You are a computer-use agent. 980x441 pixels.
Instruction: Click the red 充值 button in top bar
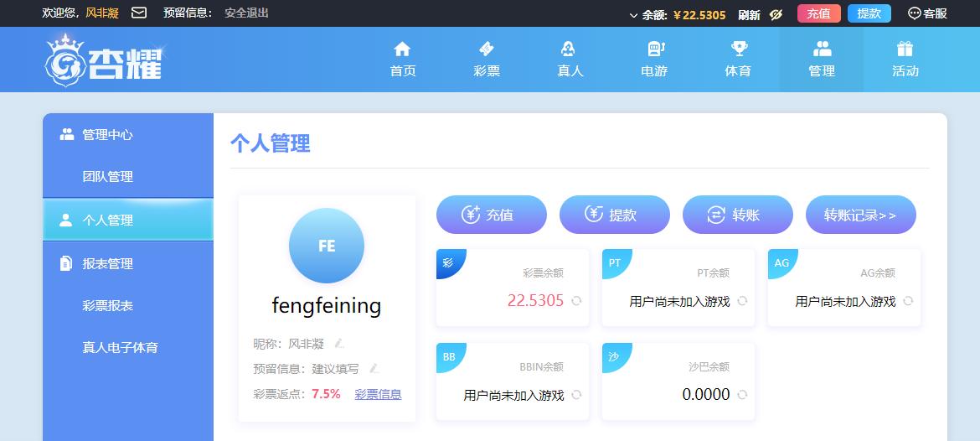coord(818,13)
